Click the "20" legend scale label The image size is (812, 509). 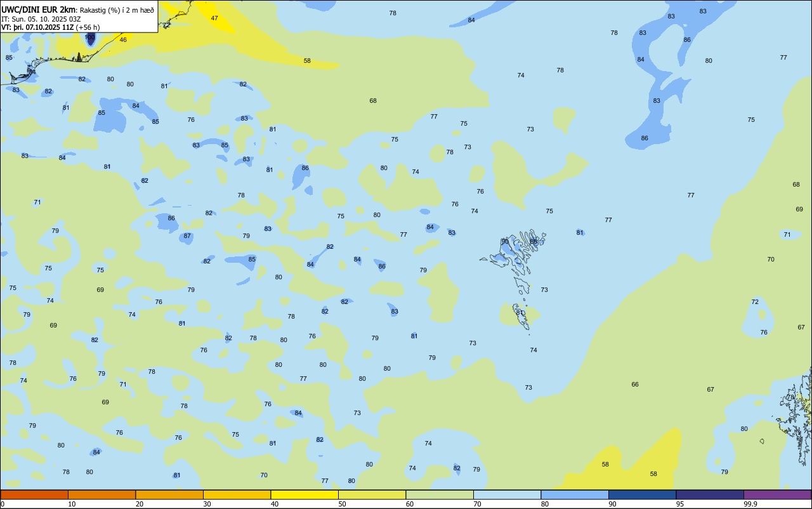(140, 504)
